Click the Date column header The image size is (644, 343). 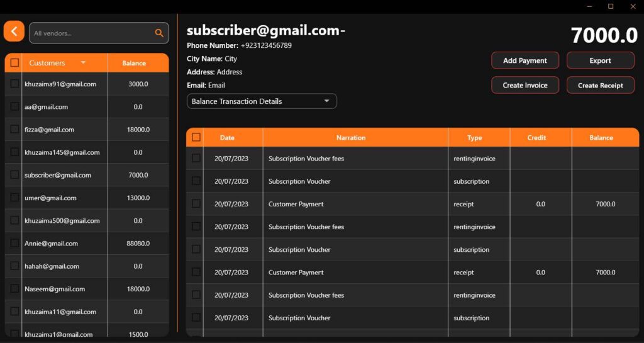coord(227,138)
